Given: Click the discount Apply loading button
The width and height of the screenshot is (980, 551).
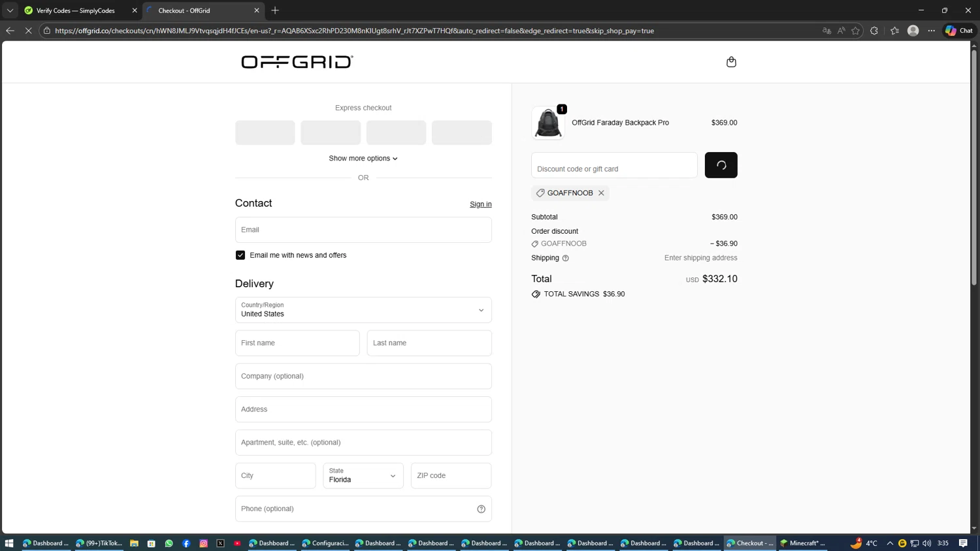Looking at the screenshot, I should click(721, 165).
